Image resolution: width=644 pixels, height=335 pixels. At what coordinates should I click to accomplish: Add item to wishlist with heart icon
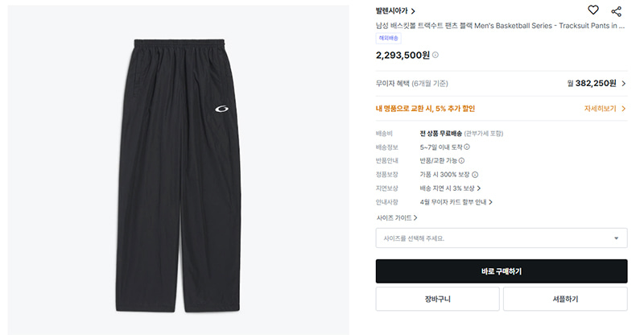[x=593, y=10]
